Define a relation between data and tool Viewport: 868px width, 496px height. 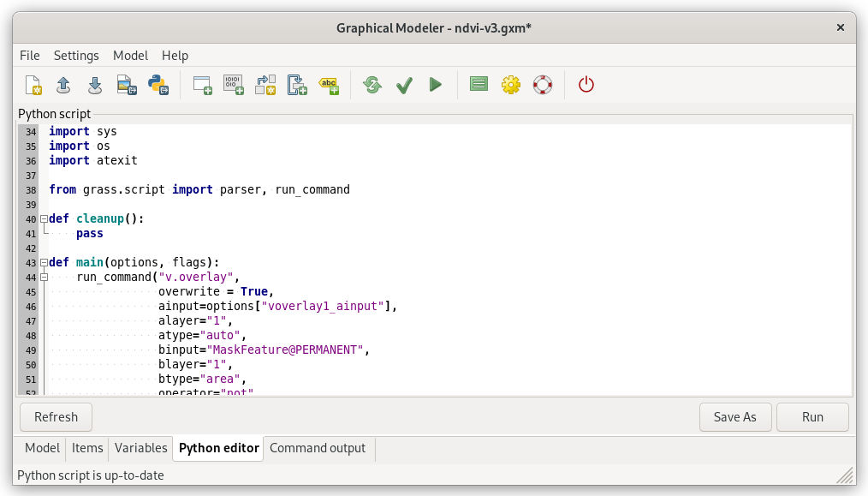tap(265, 85)
